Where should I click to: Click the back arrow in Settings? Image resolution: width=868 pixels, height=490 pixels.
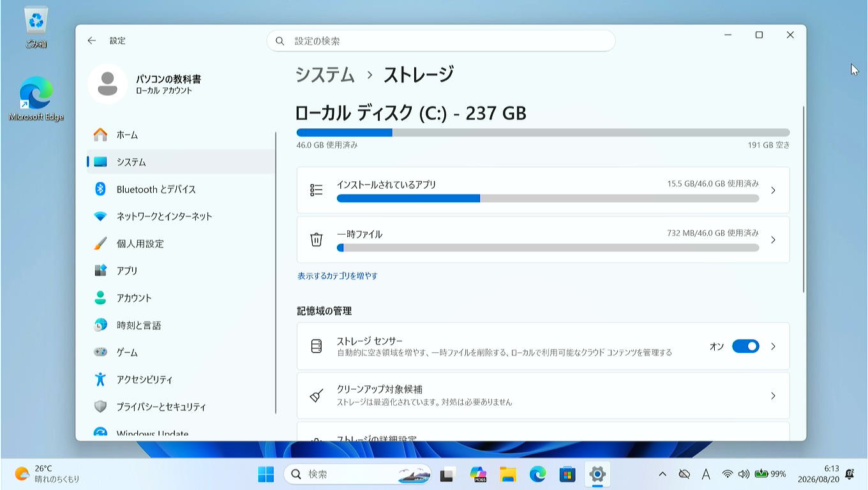point(92,40)
